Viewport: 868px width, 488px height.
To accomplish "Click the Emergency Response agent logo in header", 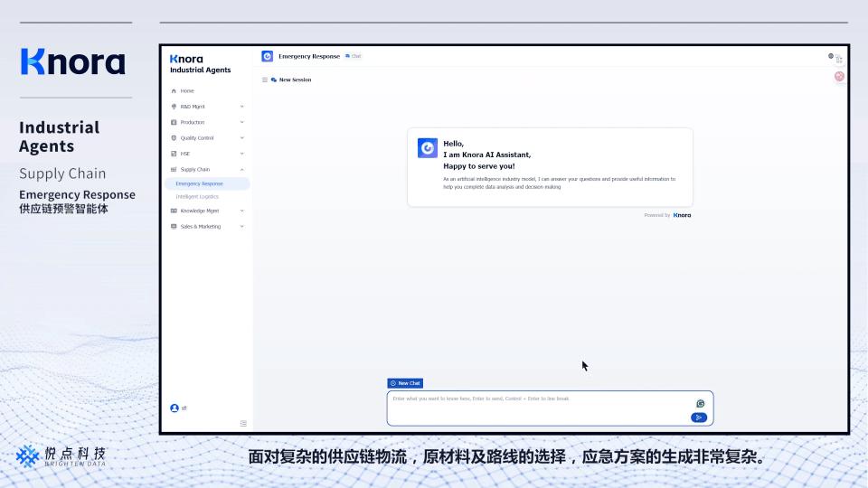I will pyautogui.click(x=268, y=56).
